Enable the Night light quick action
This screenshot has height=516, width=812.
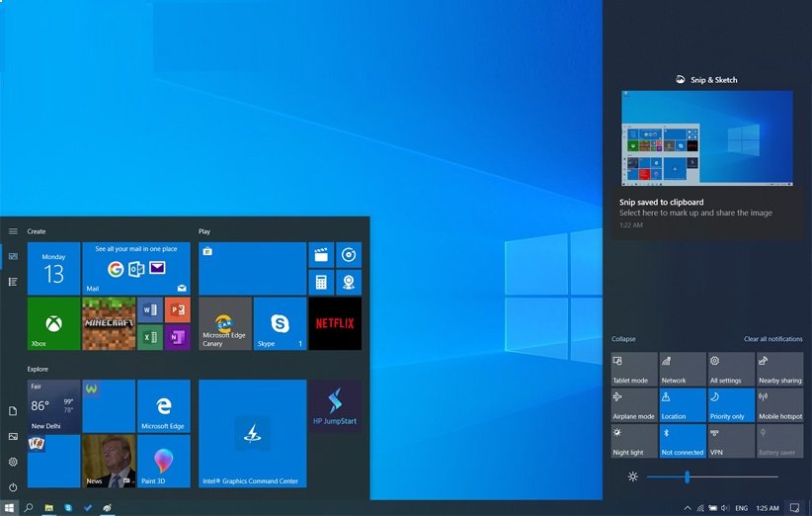pos(634,442)
